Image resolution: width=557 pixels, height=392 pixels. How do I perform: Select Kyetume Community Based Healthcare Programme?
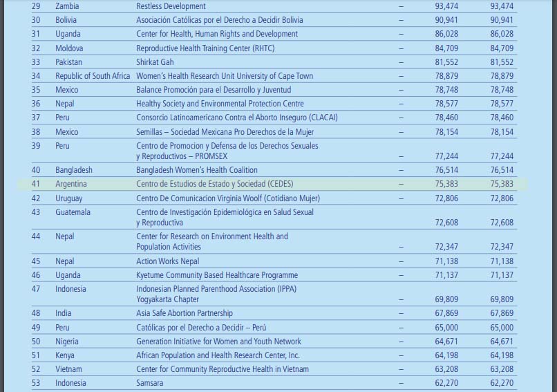[217, 275]
